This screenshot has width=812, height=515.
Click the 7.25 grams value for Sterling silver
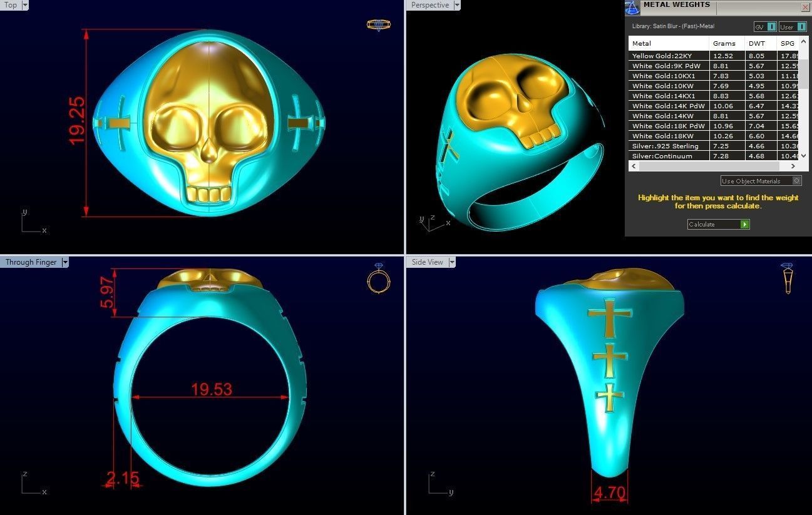point(721,146)
